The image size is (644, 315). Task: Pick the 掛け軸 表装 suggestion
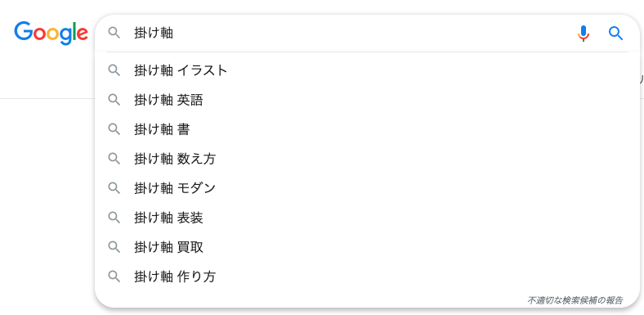tap(367, 218)
